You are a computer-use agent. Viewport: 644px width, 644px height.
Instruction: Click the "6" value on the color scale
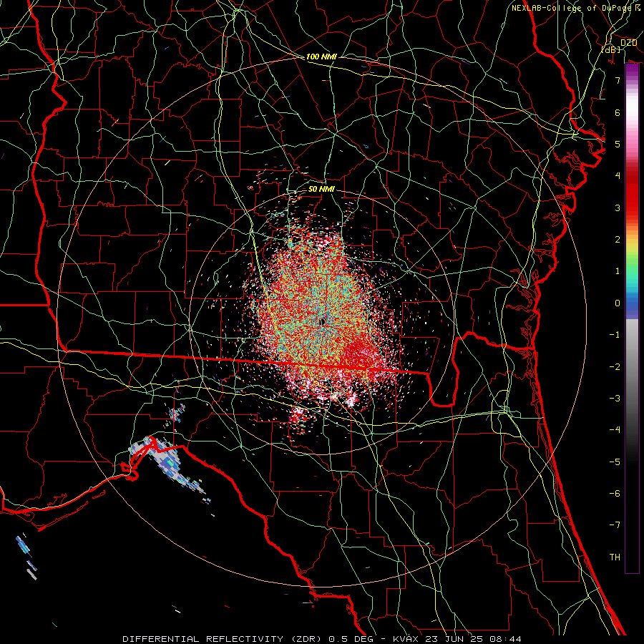[x=618, y=112]
